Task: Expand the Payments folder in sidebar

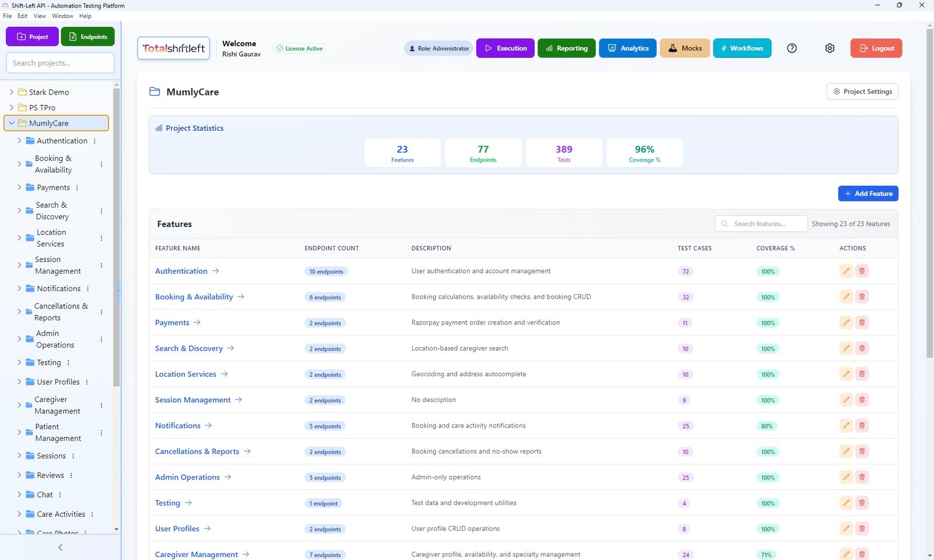Action: click(19, 188)
